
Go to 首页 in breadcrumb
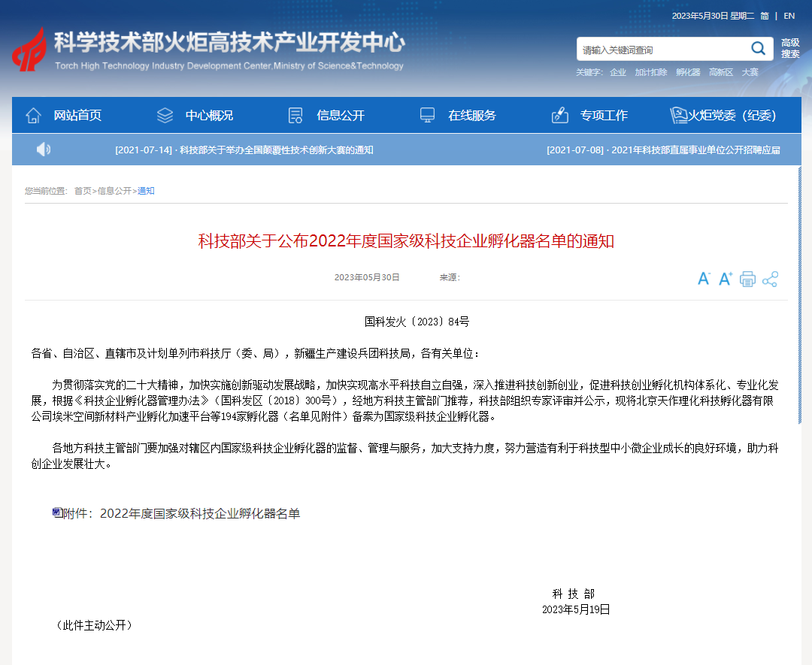[x=83, y=191]
